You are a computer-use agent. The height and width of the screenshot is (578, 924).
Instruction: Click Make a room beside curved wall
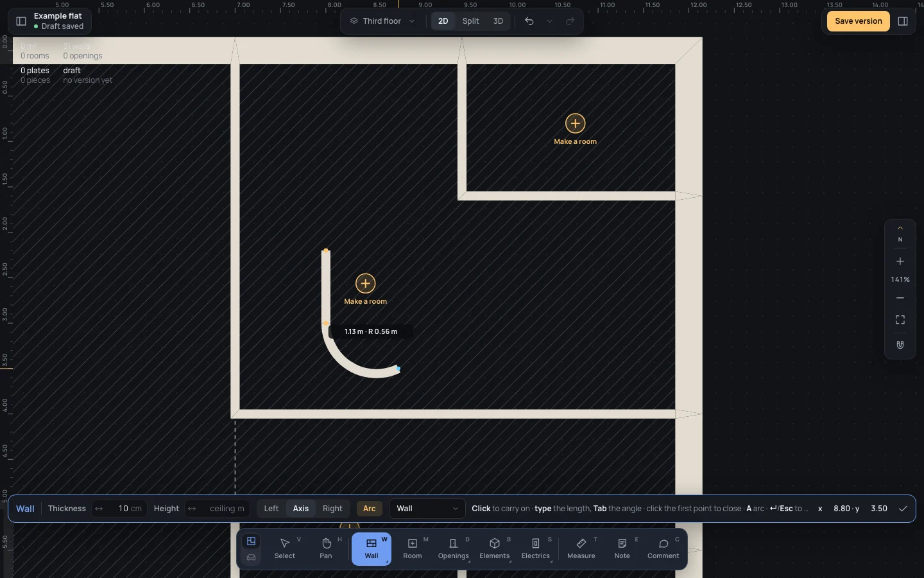click(x=366, y=289)
